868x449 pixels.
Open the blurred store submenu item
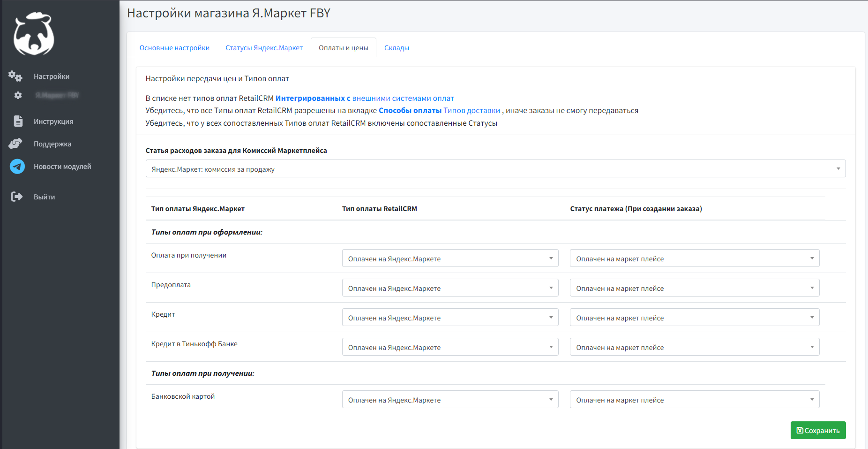point(57,95)
